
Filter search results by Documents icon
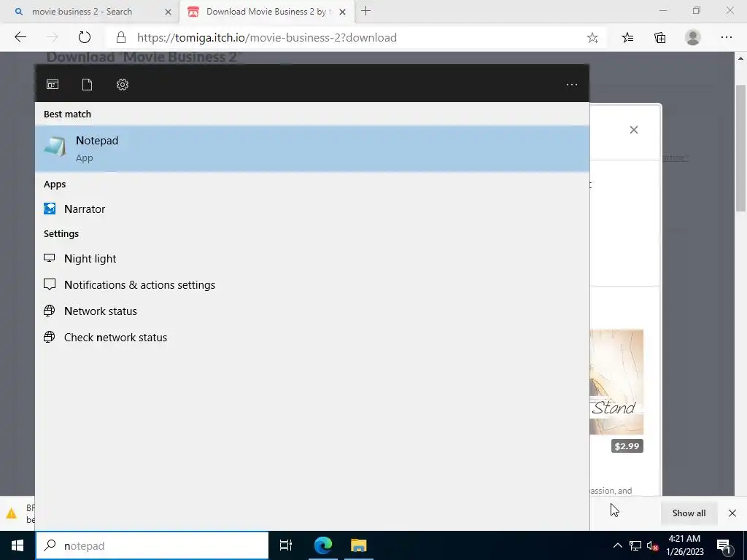tap(88, 85)
